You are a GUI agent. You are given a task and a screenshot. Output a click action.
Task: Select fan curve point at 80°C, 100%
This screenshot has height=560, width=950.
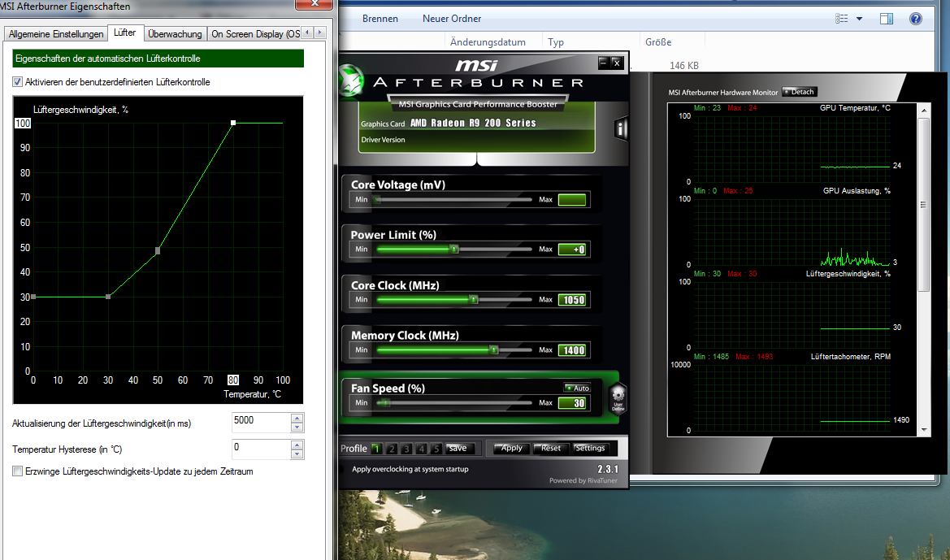click(233, 123)
